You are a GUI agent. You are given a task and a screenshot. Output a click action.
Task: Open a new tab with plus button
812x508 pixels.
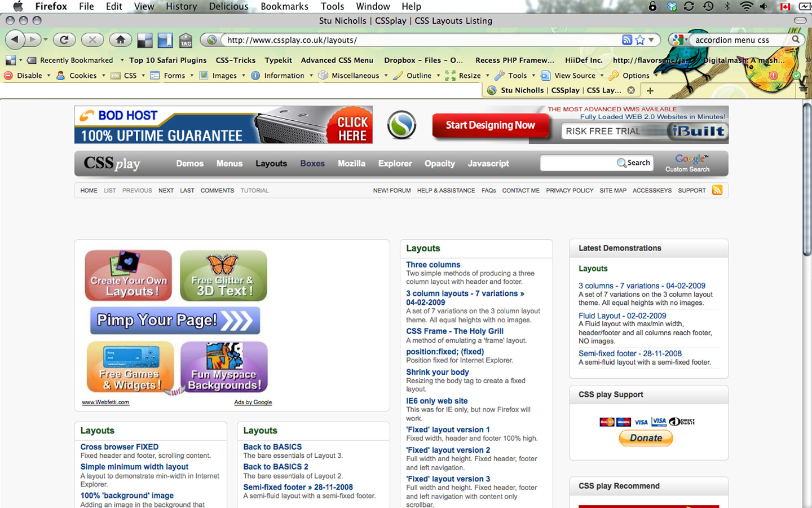click(650, 90)
